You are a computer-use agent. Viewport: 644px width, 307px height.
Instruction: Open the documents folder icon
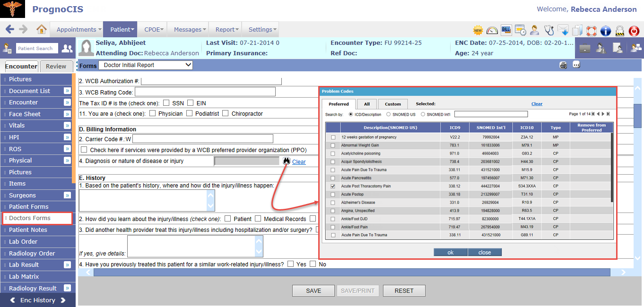[x=577, y=31]
